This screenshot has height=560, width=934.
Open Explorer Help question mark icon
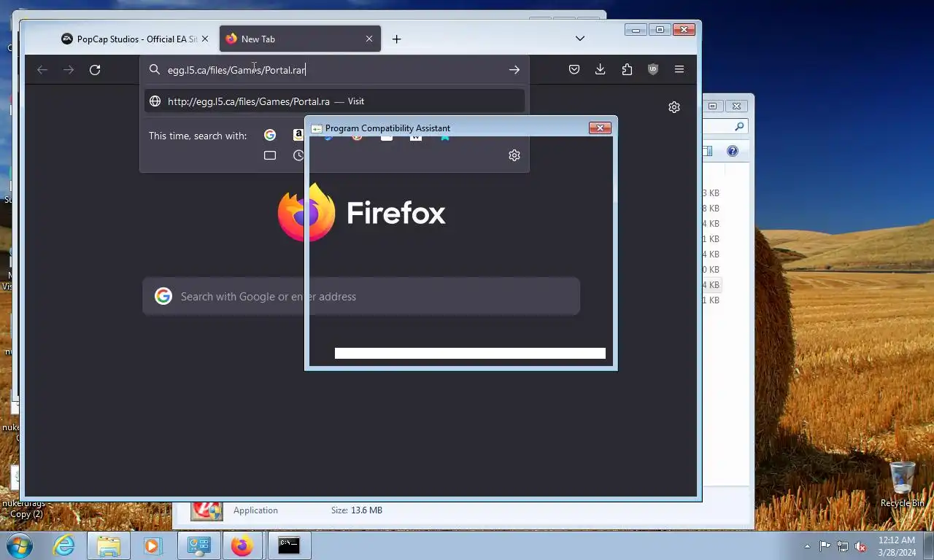pyautogui.click(x=733, y=151)
